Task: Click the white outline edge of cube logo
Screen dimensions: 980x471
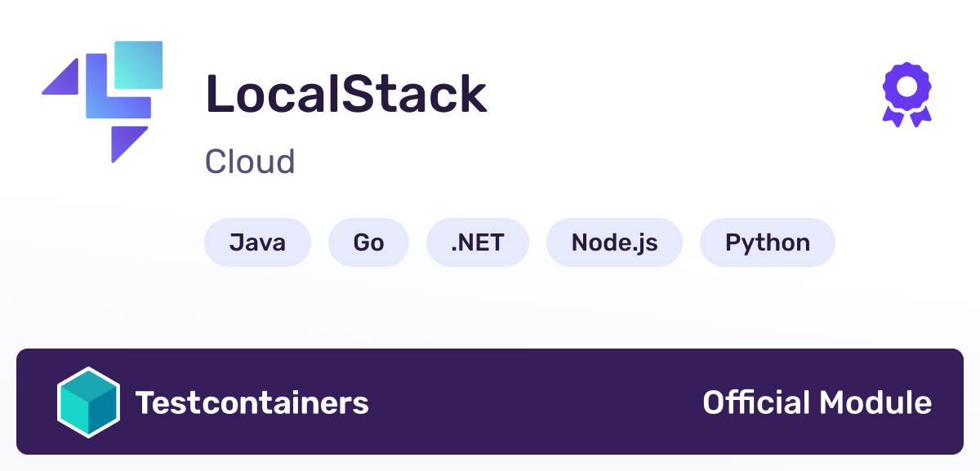Action: click(57, 402)
